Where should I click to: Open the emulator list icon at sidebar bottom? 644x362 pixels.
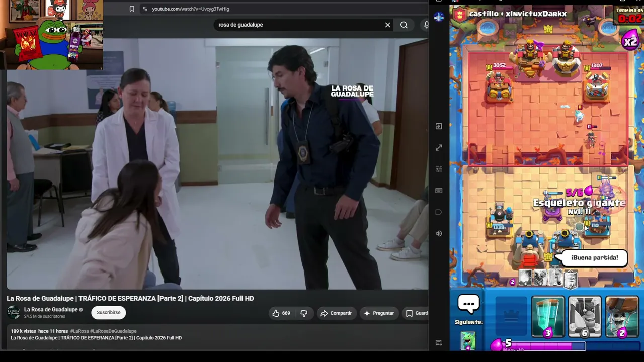(x=439, y=343)
